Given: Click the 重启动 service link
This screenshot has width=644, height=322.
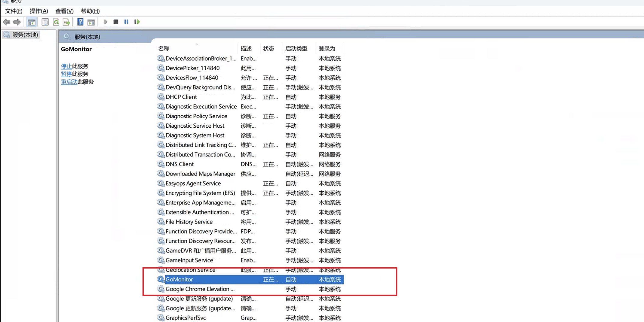Looking at the screenshot, I should [x=69, y=82].
